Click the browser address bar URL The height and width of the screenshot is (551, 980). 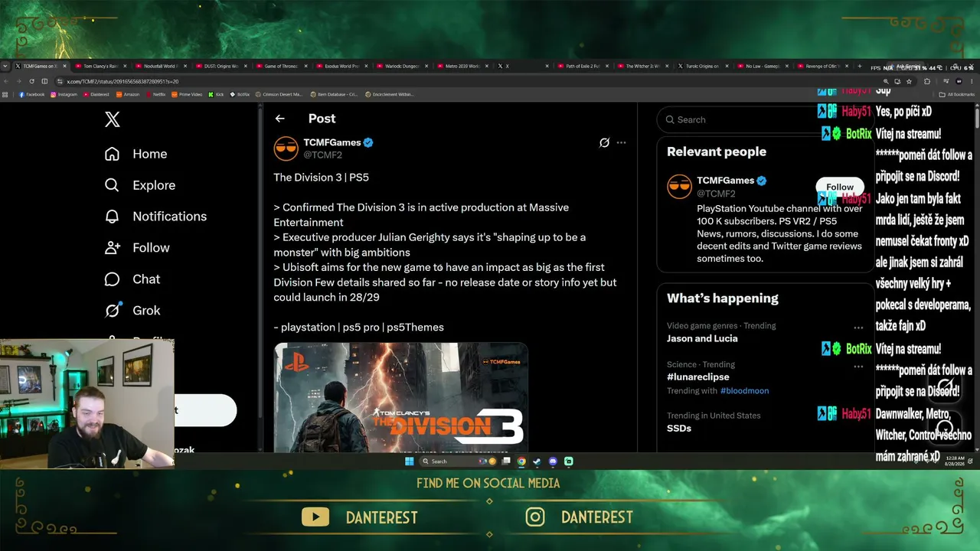click(122, 81)
